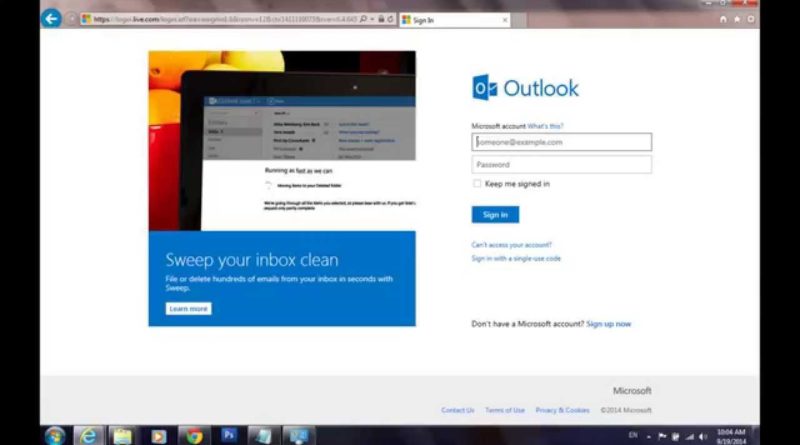Screen dimensions: 800x445
Task: Click the Outlook logo icon
Action: (484, 88)
